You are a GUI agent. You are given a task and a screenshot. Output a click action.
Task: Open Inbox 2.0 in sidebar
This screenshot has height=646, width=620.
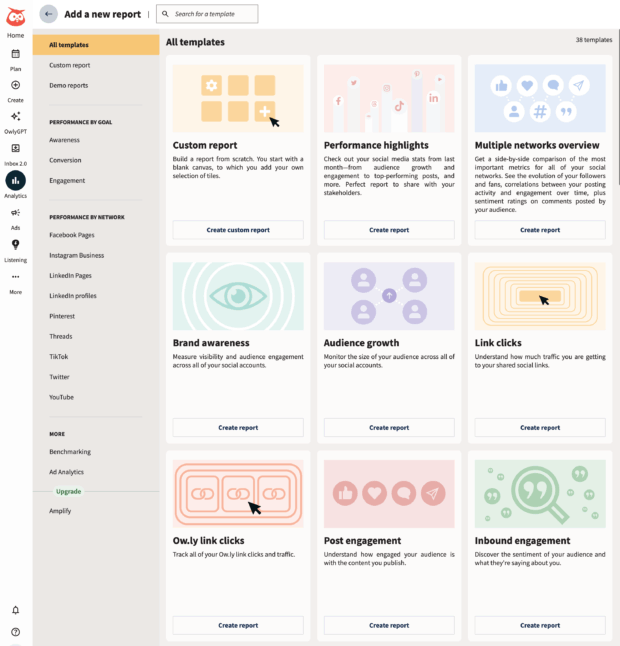(x=16, y=149)
